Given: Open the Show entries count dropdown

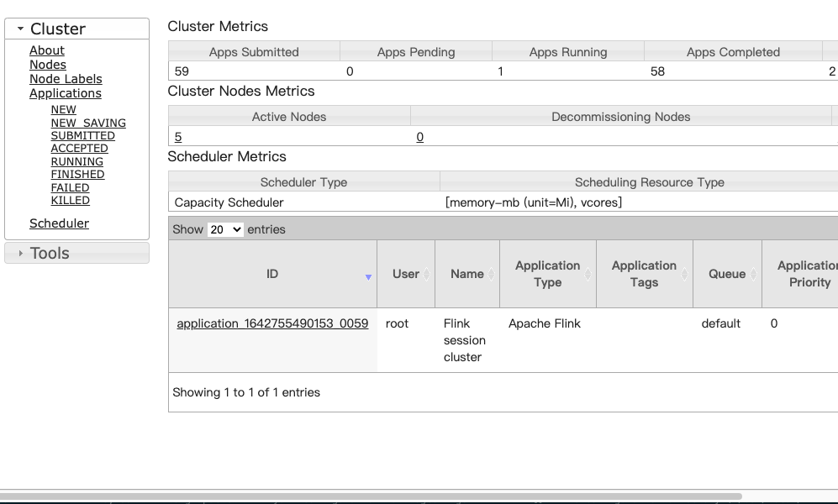Looking at the screenshot, I should click(225, 229).
